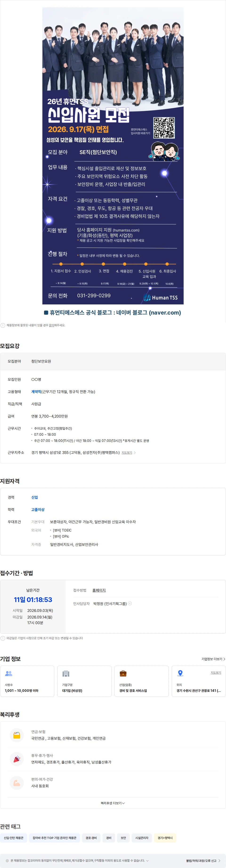Click the 산업(업종) briefcase icon
226x868 pixels.
(123, 673)
